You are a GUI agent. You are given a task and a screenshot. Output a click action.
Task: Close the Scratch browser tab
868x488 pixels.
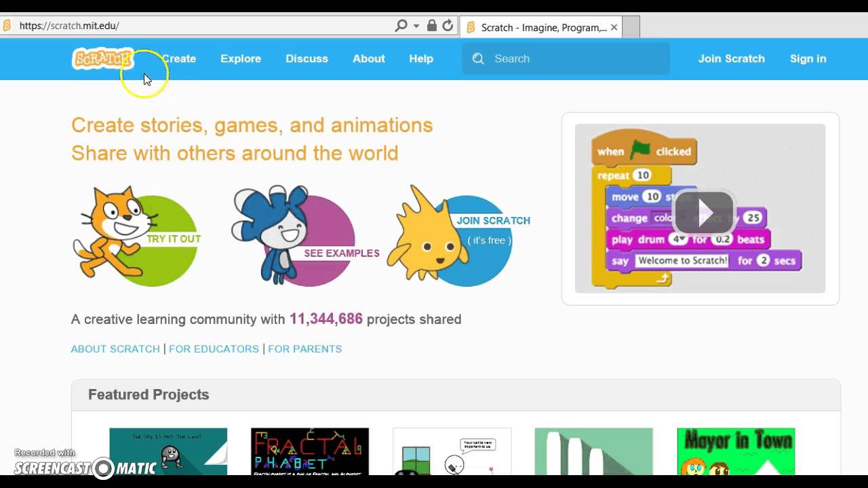point(614,27)
